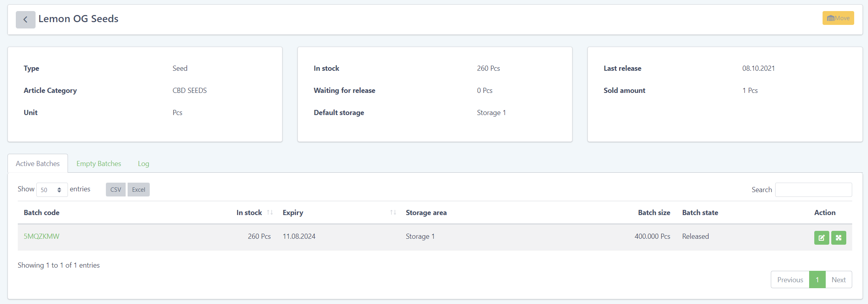This screenshot has height=304, width=868.
Task: Open the Show entries count dropdown
Action: [x=52, y=190]
